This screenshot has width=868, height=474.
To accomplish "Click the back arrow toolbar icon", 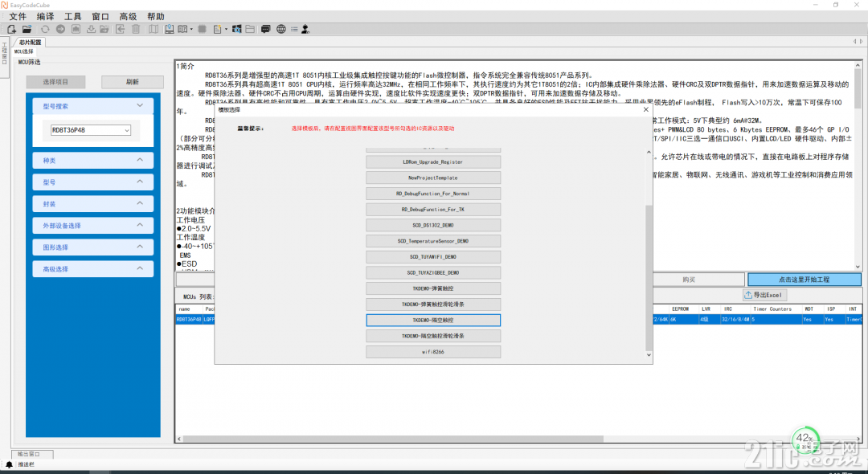I will click(120, 29).
